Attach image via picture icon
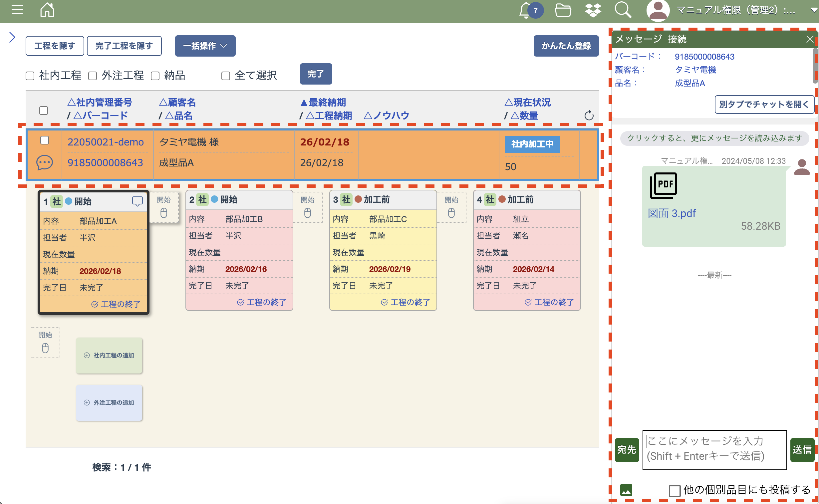819x504 pixels. click(x=626, y=490)
